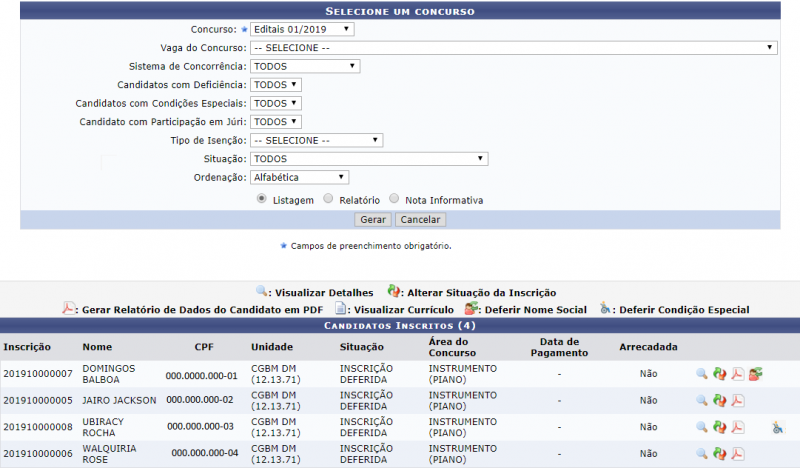This screenshot has width=800, height=468.
Task: View details for Domingos Balboa
Action: (x=702, y=374)
